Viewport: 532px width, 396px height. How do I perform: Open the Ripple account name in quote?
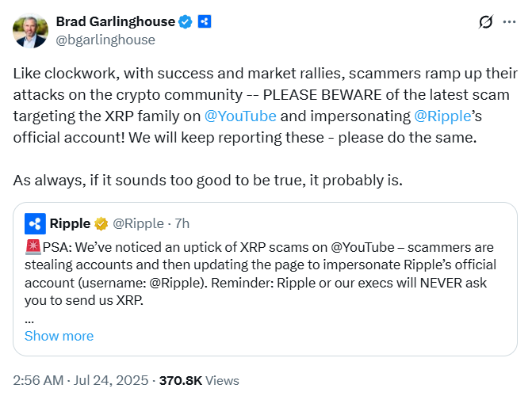point(70,223)
